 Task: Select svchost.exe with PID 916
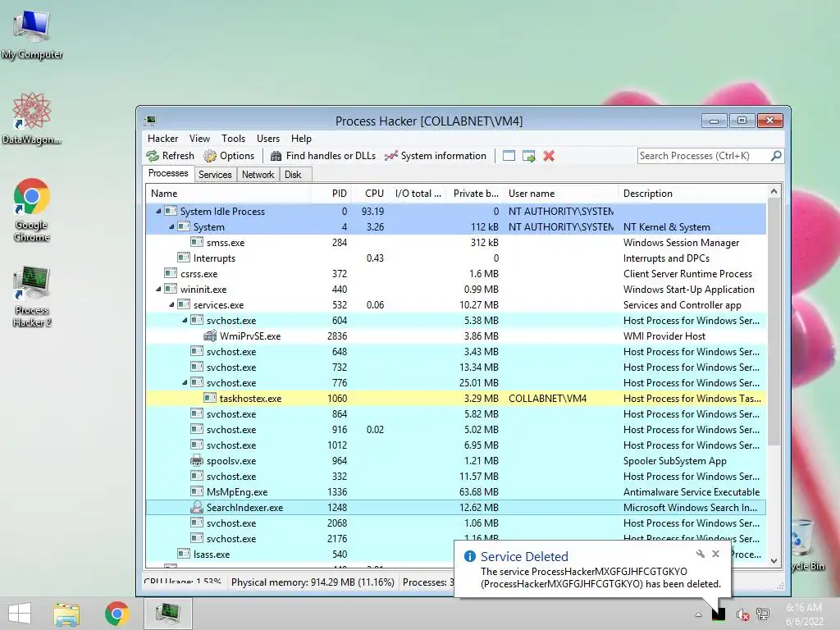pos(455,430)
